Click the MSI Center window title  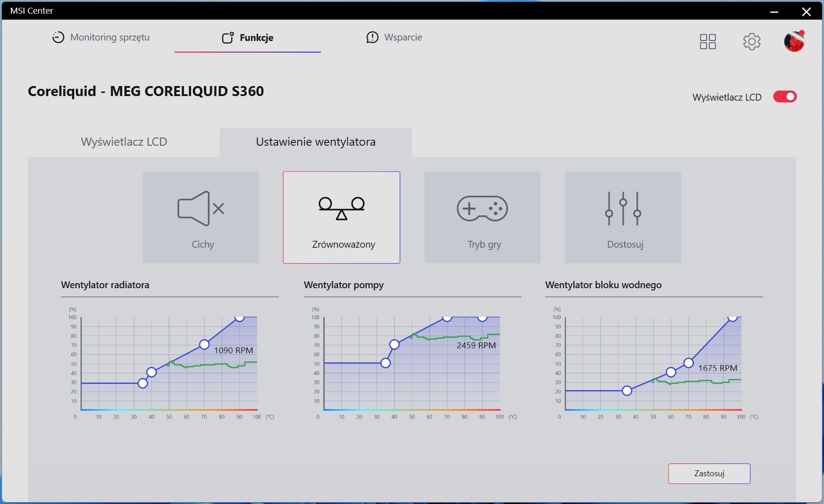tap(31, 10)
